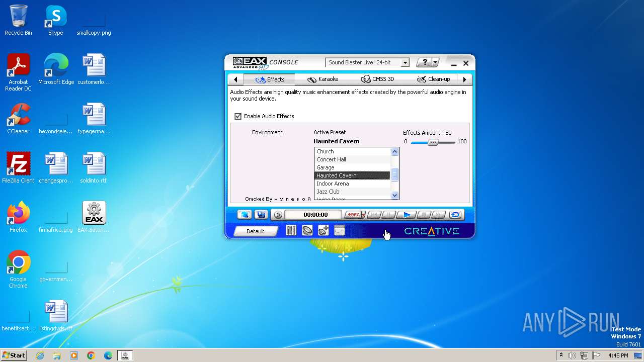Click the speaker with plus icon
This screenshot has width=644, height=362.
(x=323, y=230)
